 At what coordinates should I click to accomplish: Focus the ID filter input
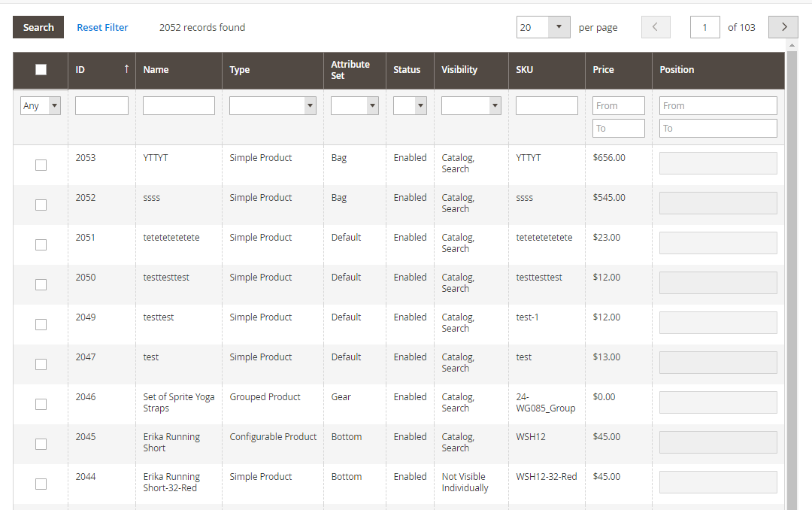[x=101, y=106]
